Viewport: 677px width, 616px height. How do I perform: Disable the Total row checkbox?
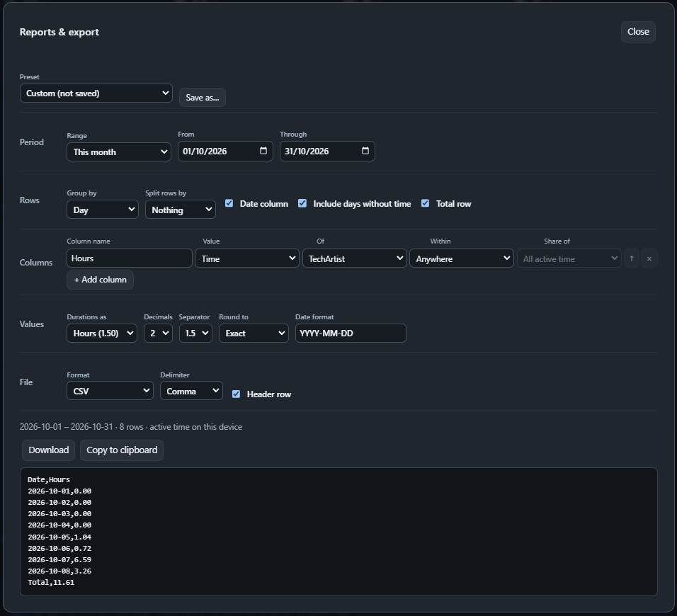pos(426,203)
